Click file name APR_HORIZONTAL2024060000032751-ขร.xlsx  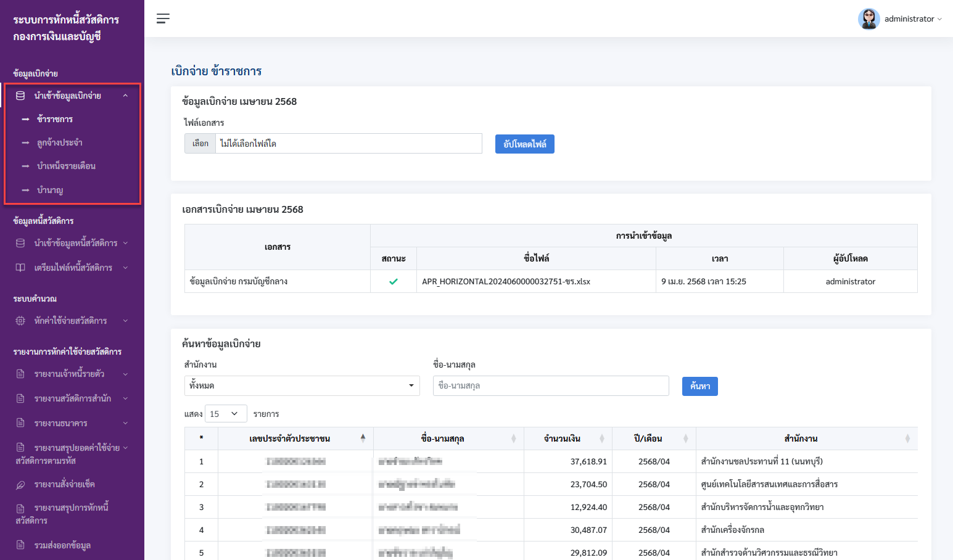[x=506, y=281]
